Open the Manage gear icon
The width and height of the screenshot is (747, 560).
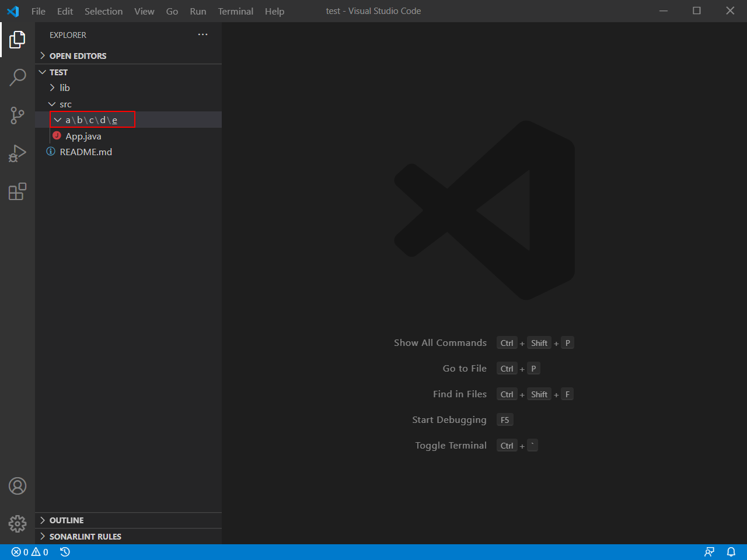(18, 524)
